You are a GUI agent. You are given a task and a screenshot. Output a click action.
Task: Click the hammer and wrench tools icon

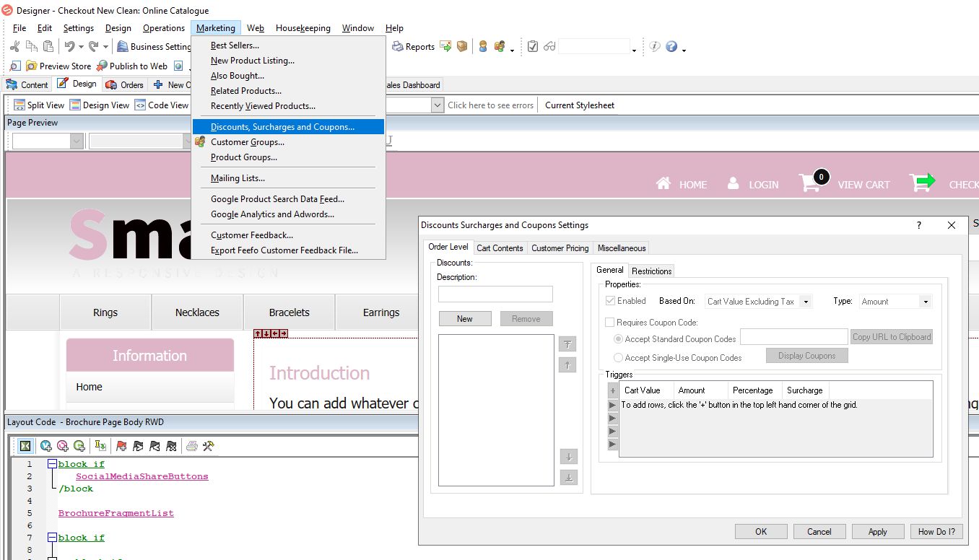[208, 446]
